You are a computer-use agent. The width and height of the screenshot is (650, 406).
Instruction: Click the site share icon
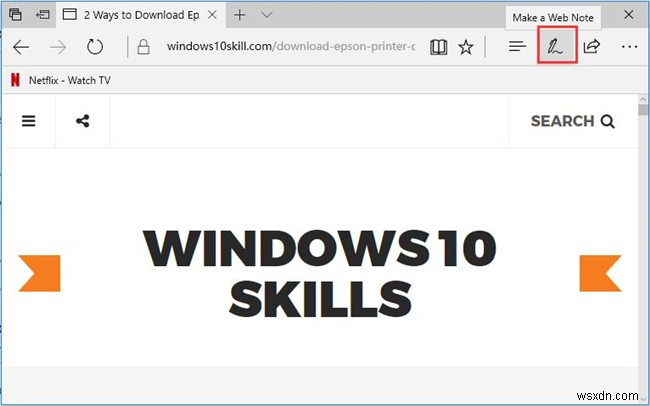click(82, 121)
